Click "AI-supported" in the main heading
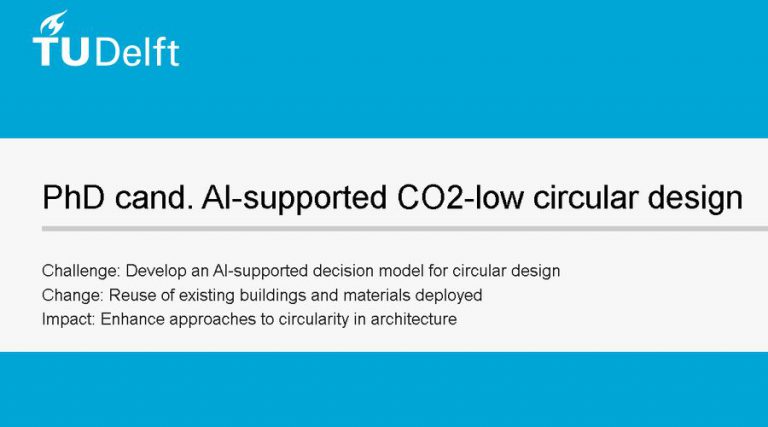The width and height of the screenshot is (768, 427). pyautogui.click(x=294, y=198)
